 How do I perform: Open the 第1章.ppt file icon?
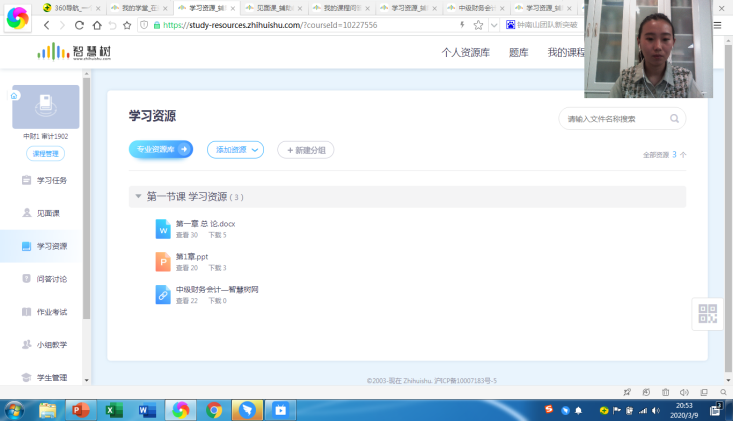click(x=162, y=262)
